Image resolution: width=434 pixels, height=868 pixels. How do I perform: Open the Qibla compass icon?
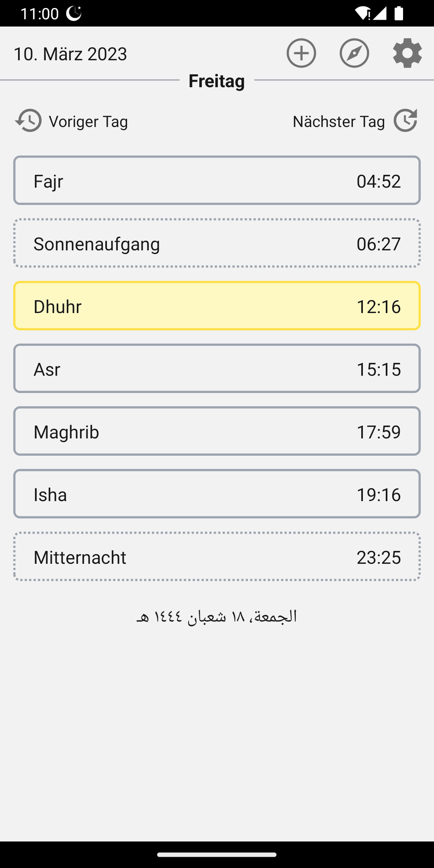[354, 53]
